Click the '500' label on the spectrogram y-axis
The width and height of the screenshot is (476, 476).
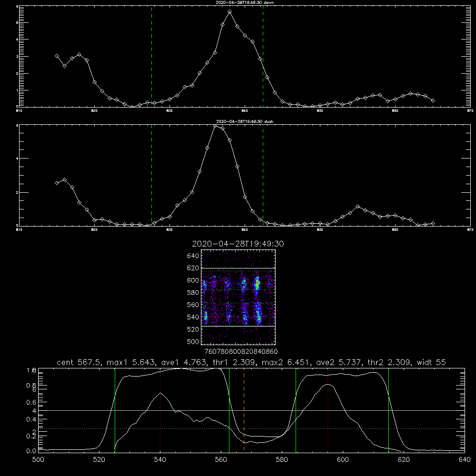[x=193, y=341]
